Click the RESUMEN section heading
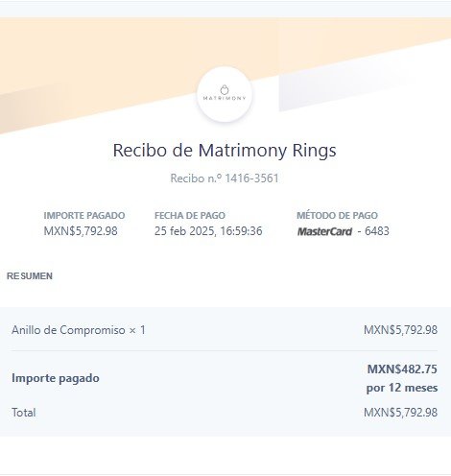This screenshot has height=476, width=451. coord(30,276)
